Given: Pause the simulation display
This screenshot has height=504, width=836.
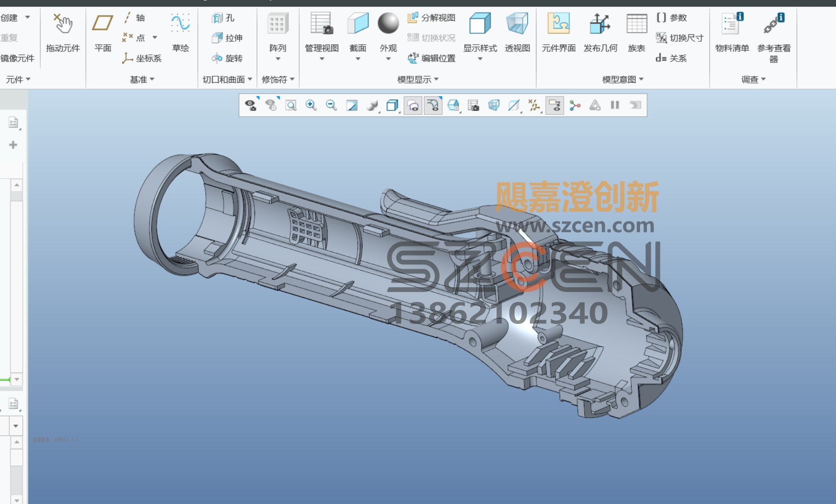Looking at the screenshot, I should click(615, 105).
